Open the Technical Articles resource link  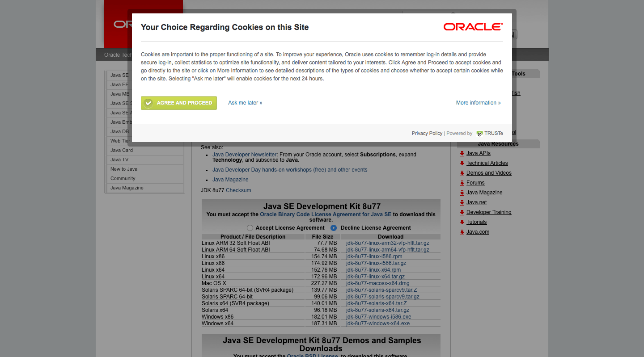pos(487,163)
